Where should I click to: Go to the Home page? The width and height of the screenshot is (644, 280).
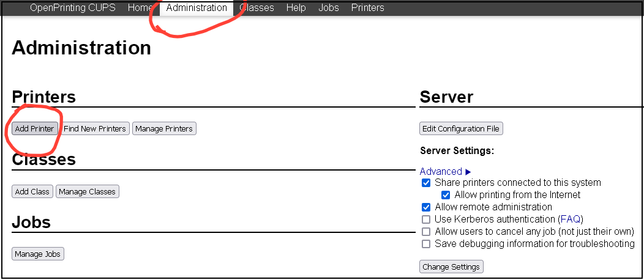tap(140, 8)
